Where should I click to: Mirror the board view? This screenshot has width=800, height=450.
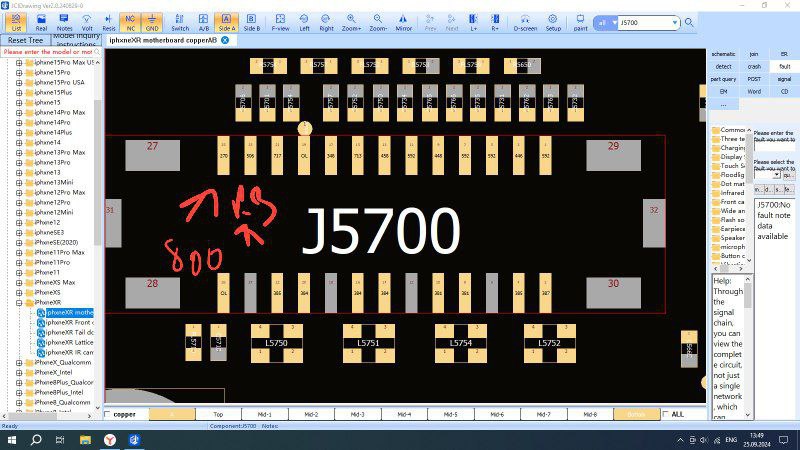pyautogui.click(x=403, y=22)
